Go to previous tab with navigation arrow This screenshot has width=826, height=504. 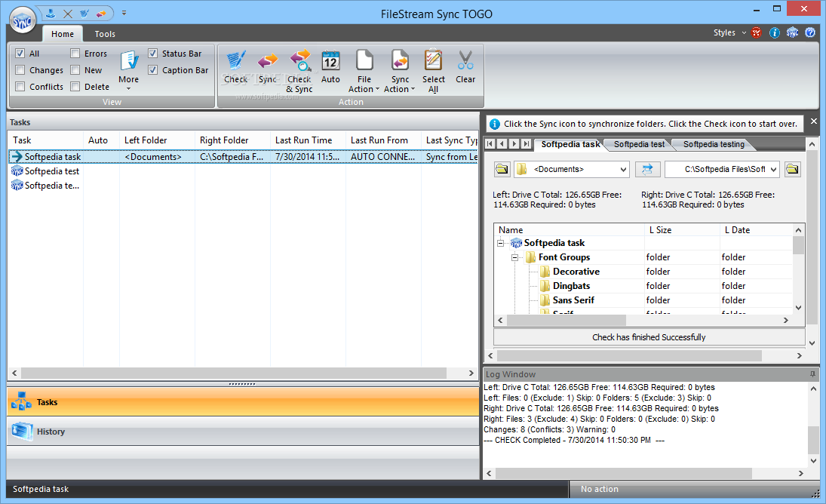pos(502,144)
